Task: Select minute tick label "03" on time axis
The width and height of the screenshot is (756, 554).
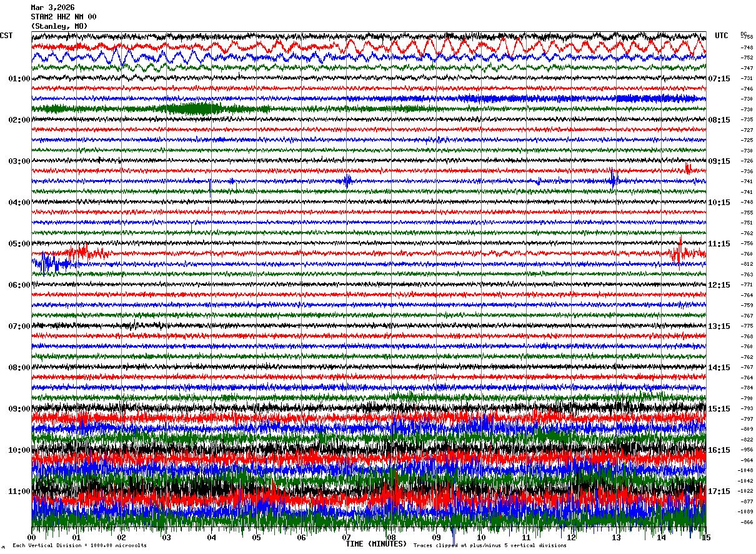Action: click(x=166, y=538)
